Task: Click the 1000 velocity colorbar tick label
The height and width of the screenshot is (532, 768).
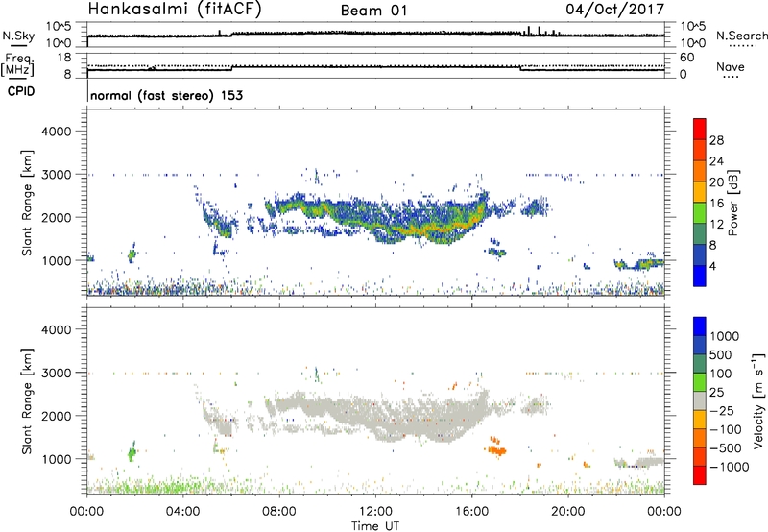Action: (724, 336)
